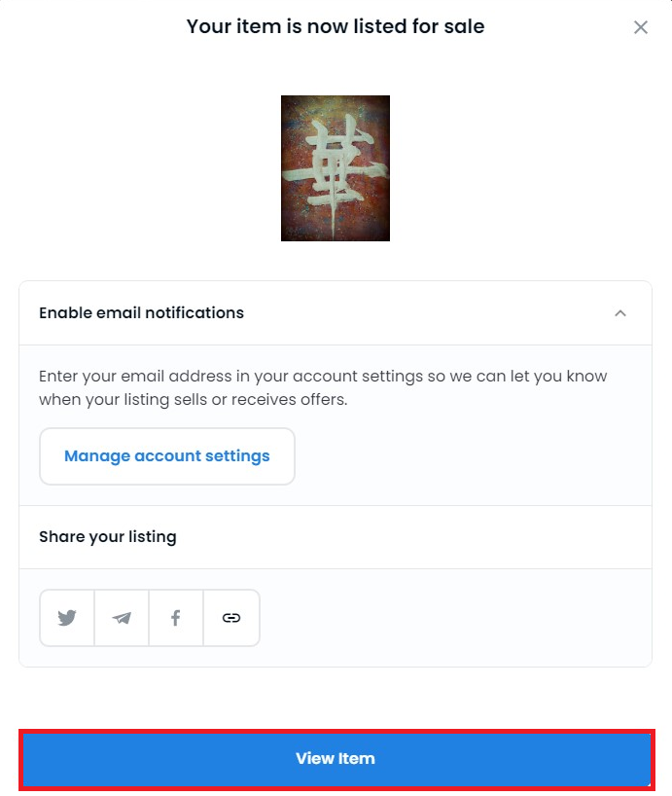
Task: Share the listing on Twitter
Action: tap(67, 618)
